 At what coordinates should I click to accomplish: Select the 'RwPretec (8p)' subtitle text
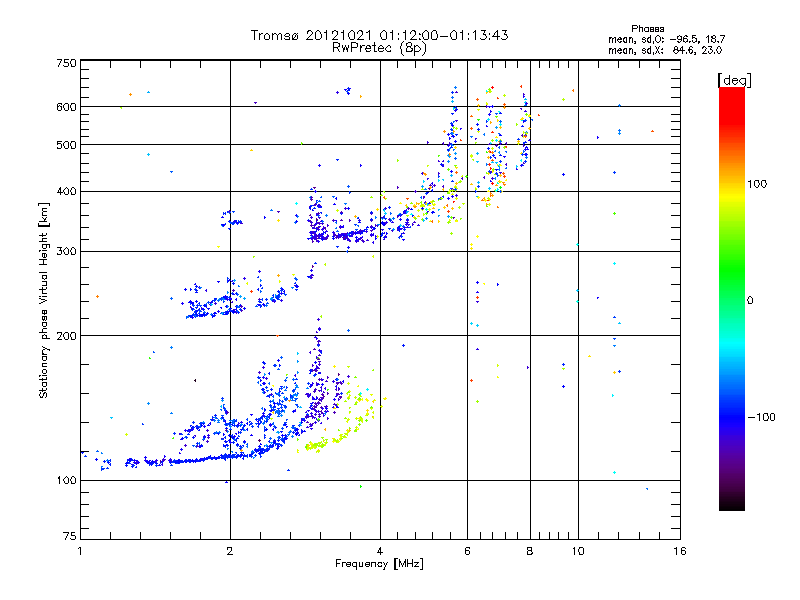379,48
